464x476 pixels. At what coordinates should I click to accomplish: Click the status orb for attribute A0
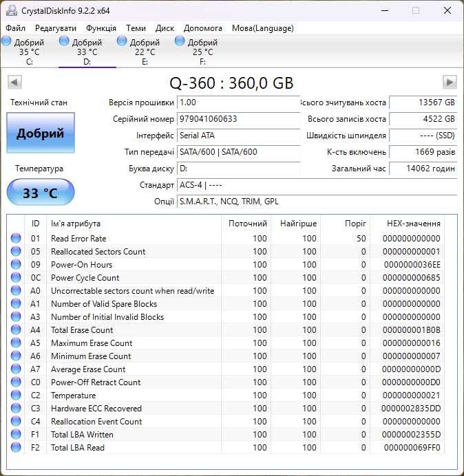click(x=16, y=290)
